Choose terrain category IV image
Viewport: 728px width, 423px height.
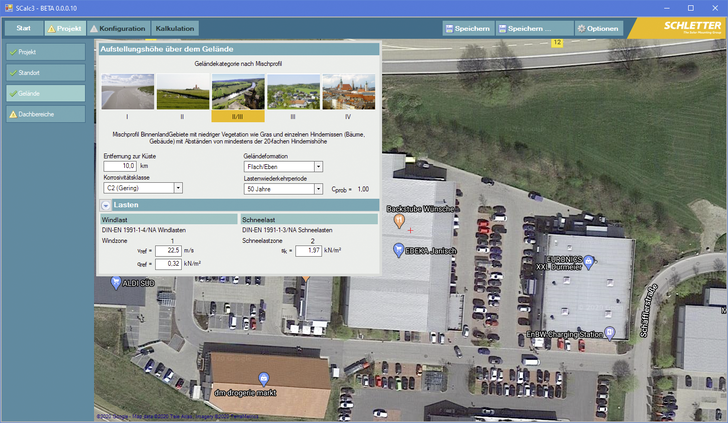[x=348, y=92]
